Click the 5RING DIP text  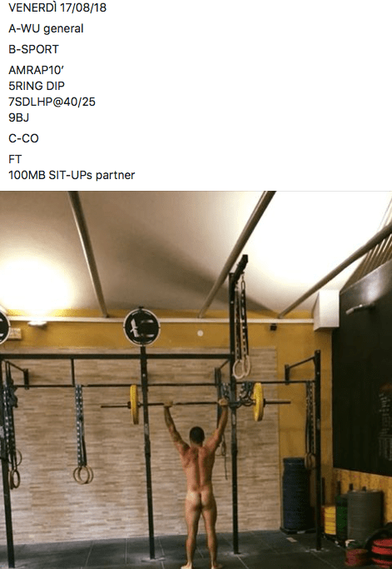point(37,86)
